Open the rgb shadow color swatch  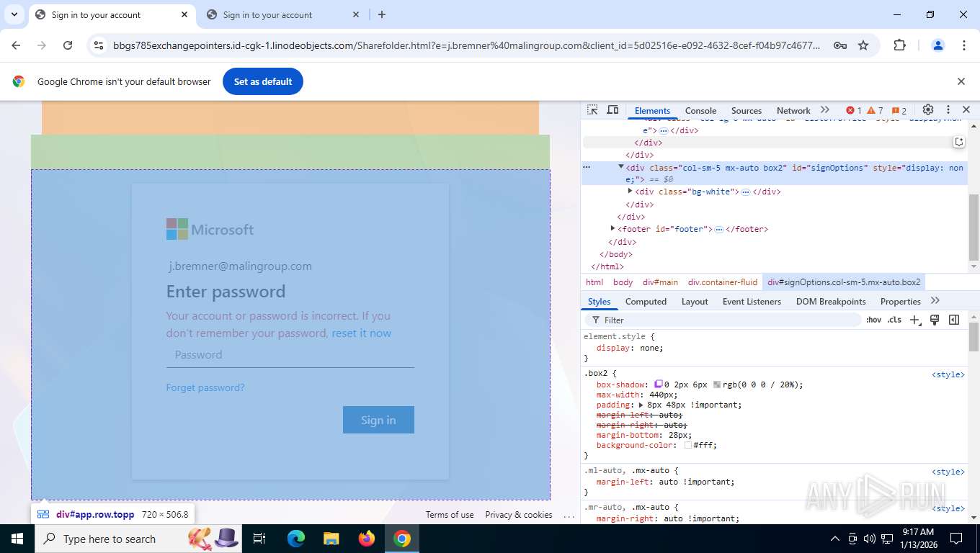coord(717,385)
